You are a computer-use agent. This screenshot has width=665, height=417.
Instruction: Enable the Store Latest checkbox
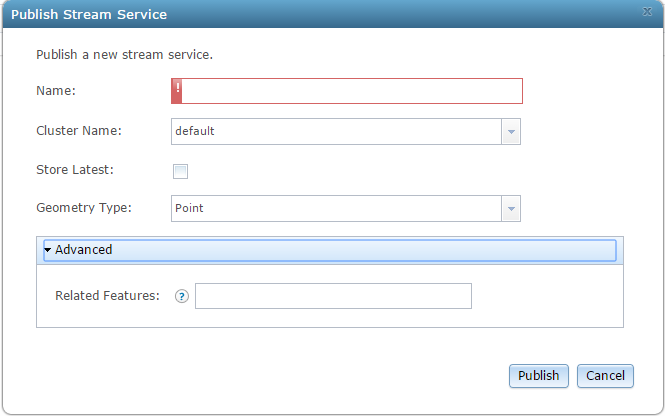180,170
